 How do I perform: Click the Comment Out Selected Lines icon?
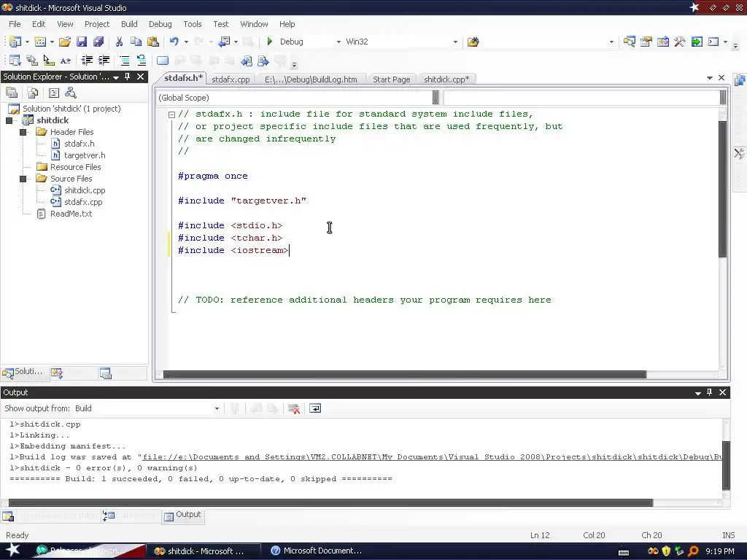(125, 61)
